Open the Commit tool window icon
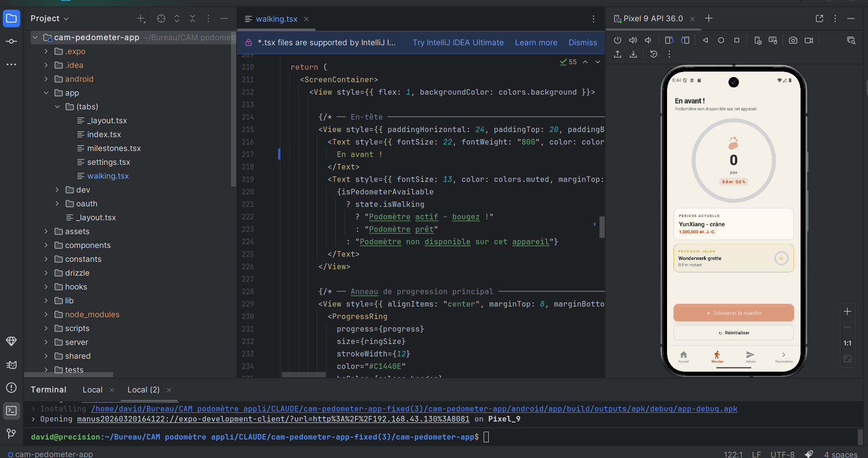Viewport: 868px width, 458px height. tap(12, 42)
